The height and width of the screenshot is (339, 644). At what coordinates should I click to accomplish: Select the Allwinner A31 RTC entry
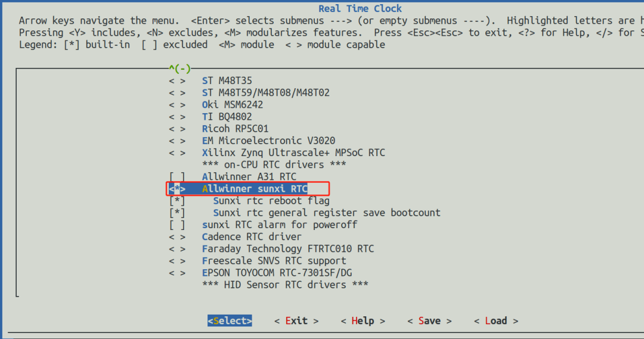click(x=249, y=177)
